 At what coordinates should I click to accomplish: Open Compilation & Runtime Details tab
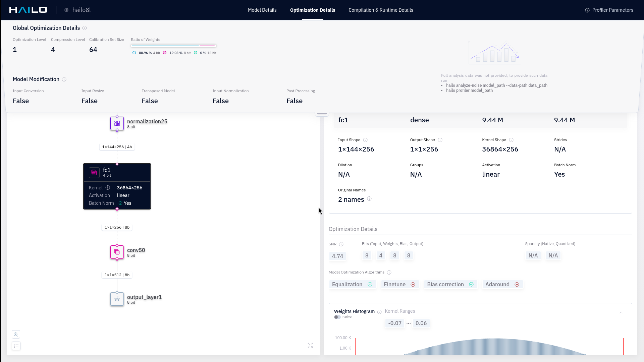pos(381,10)
